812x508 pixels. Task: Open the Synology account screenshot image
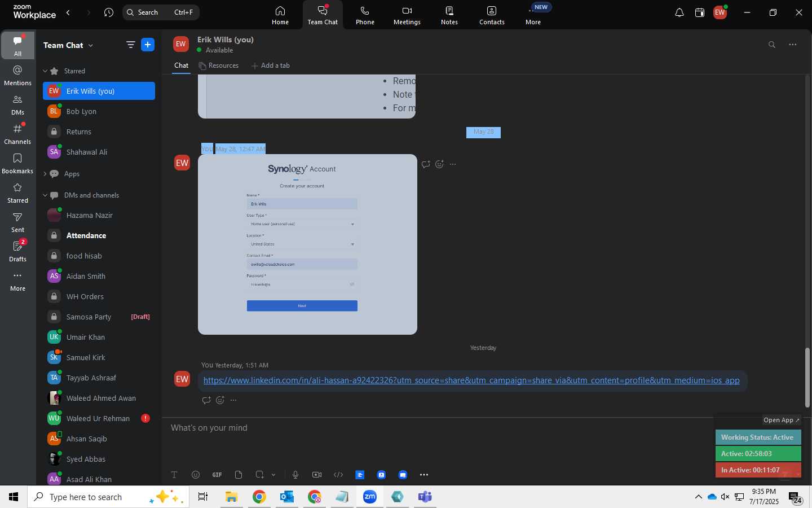[307, 244]
